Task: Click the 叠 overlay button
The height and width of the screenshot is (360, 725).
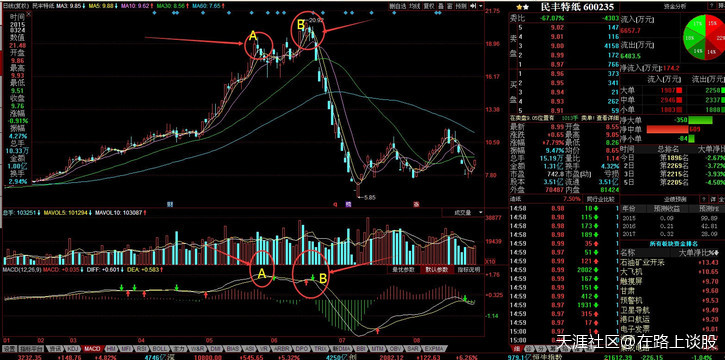Action: [x=441, y=6]
